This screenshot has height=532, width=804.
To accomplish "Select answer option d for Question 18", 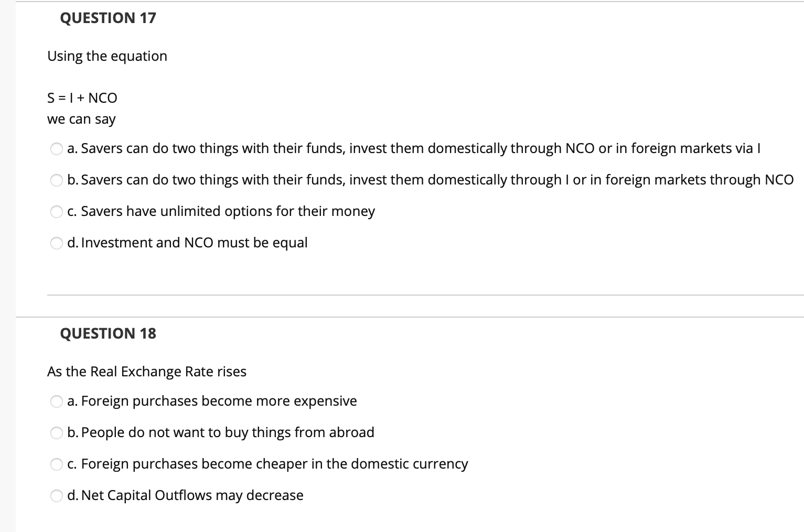I will pos(56,496).
